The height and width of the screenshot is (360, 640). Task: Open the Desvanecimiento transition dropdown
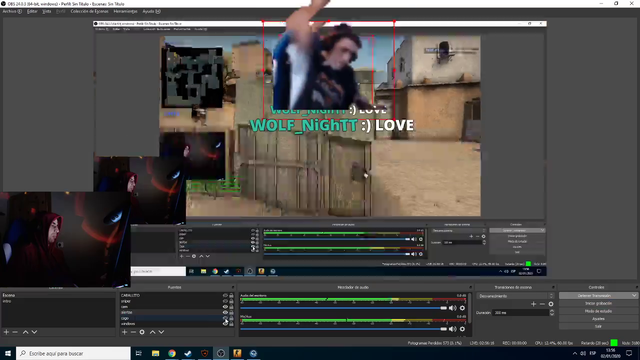[516, 296]
